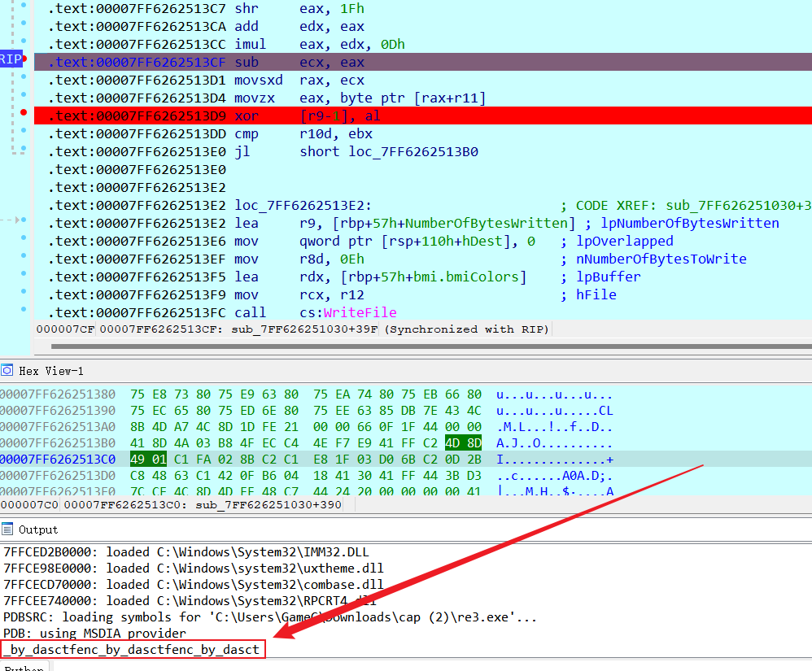This screenshot has width=812, height=671.
Task: Set breakpoint dot beside call cs:WriteFile
Action: [24, 309]
